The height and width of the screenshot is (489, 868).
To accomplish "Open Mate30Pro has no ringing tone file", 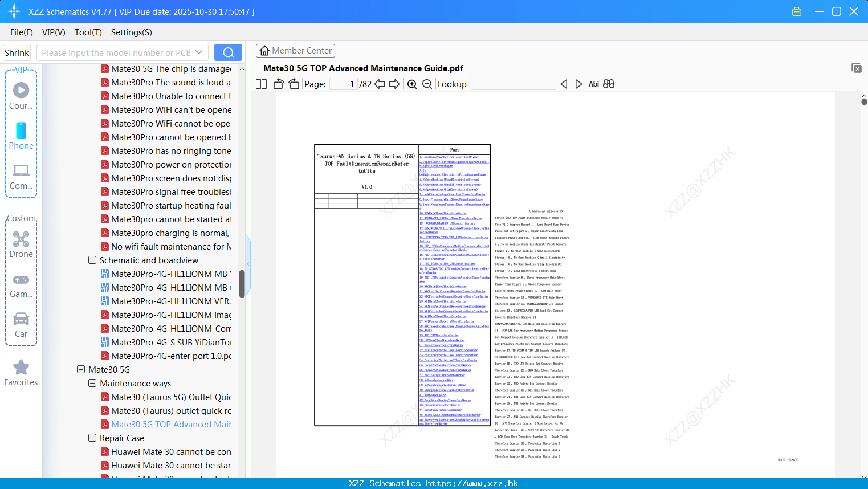I will coord(166,151).
